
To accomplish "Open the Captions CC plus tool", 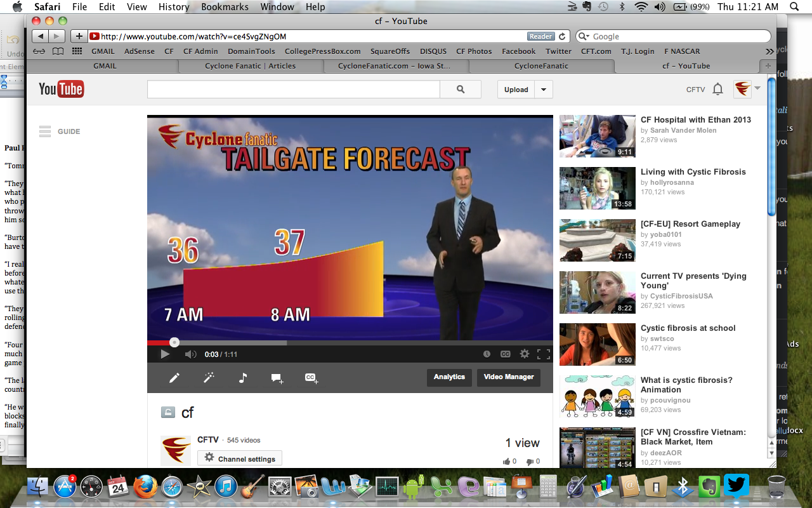I will pyautogui.click(x=311, y=378).
